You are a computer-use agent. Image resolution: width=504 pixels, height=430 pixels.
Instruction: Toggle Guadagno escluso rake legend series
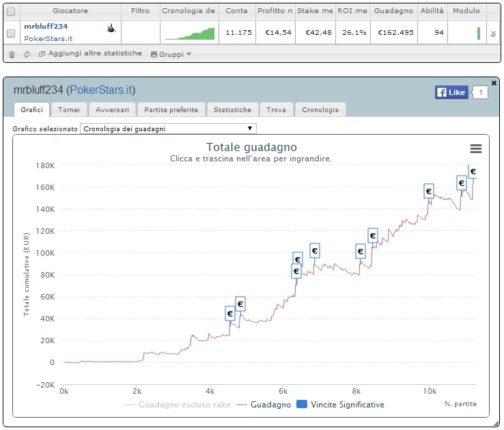(178, 405)
